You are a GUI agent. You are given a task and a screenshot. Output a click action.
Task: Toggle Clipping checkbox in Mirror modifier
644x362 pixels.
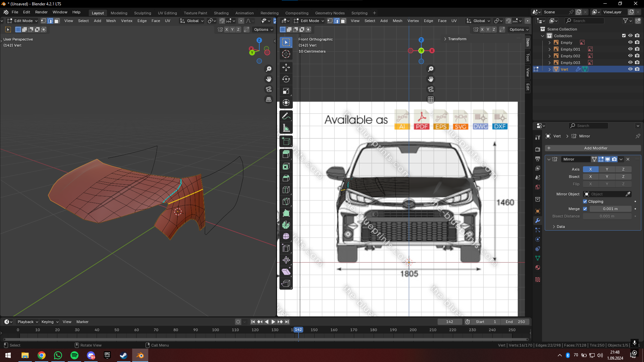click(x=585, y=201)
